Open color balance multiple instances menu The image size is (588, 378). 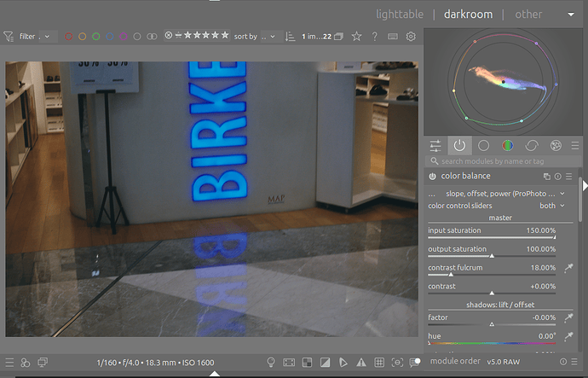point(547,177)
